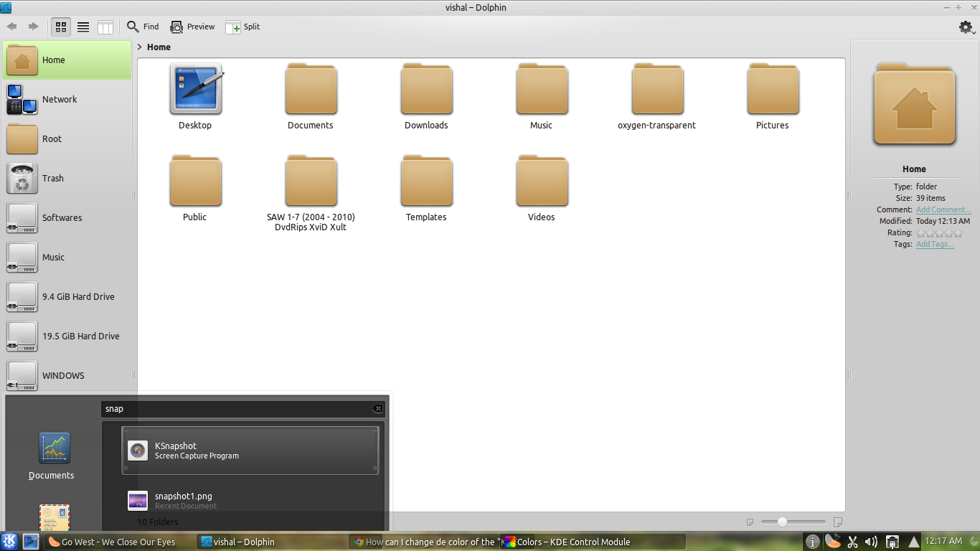Viewport: 980px width, 551px height.
Task: Select Home in Places panel
Action: pyautogui.click(x=67, y=60)
